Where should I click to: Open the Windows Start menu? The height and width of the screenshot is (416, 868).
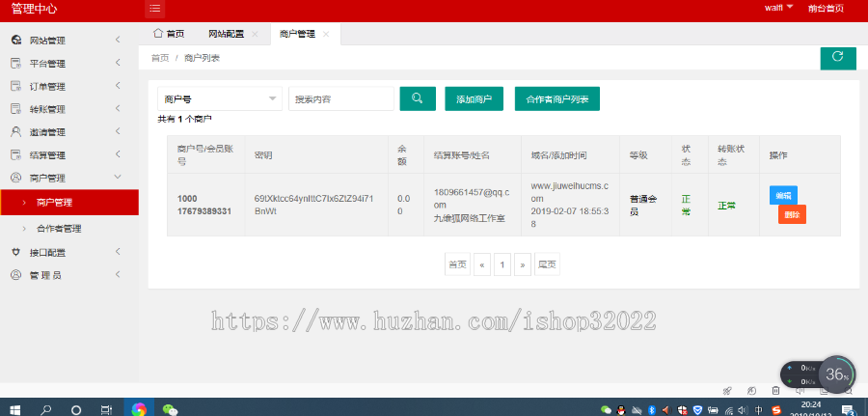[x=15, y=410]
